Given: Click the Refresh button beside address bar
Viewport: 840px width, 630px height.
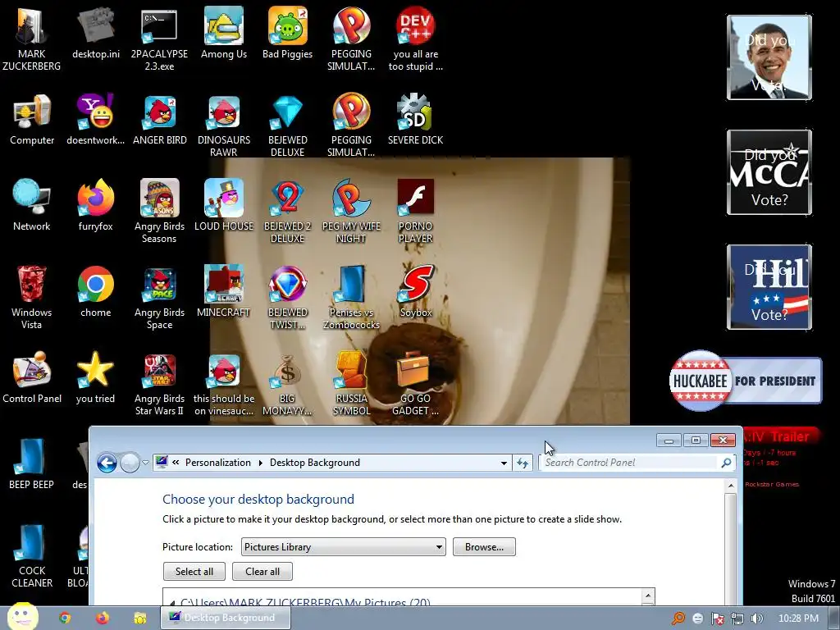Looking at the screenshot, I should tap(523, 463).
